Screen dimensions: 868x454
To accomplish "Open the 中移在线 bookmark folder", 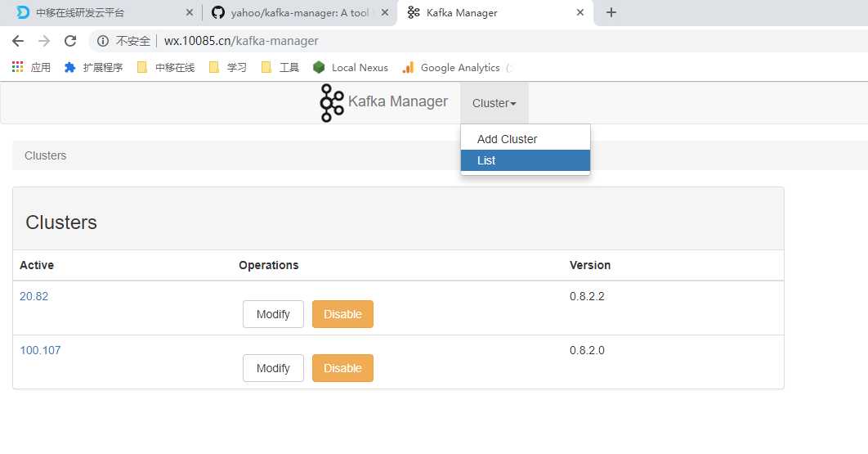I will click(x=166, y=68).
